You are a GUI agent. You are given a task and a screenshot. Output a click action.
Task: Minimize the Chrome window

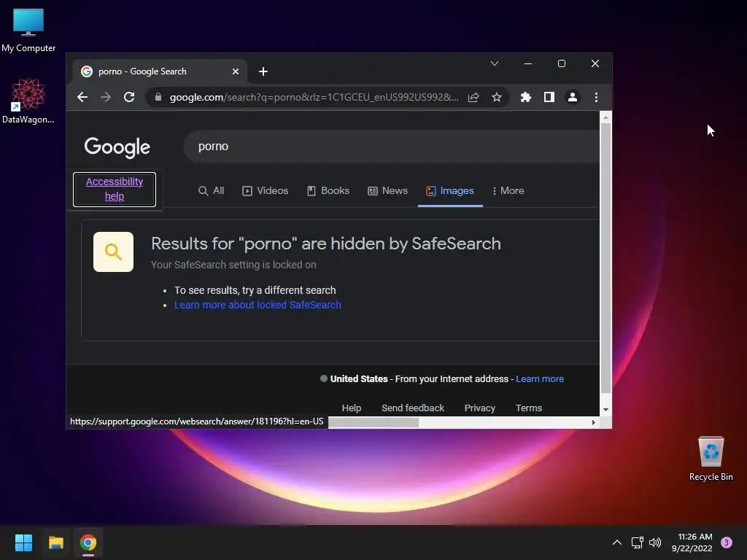click(x=528, y=63)
